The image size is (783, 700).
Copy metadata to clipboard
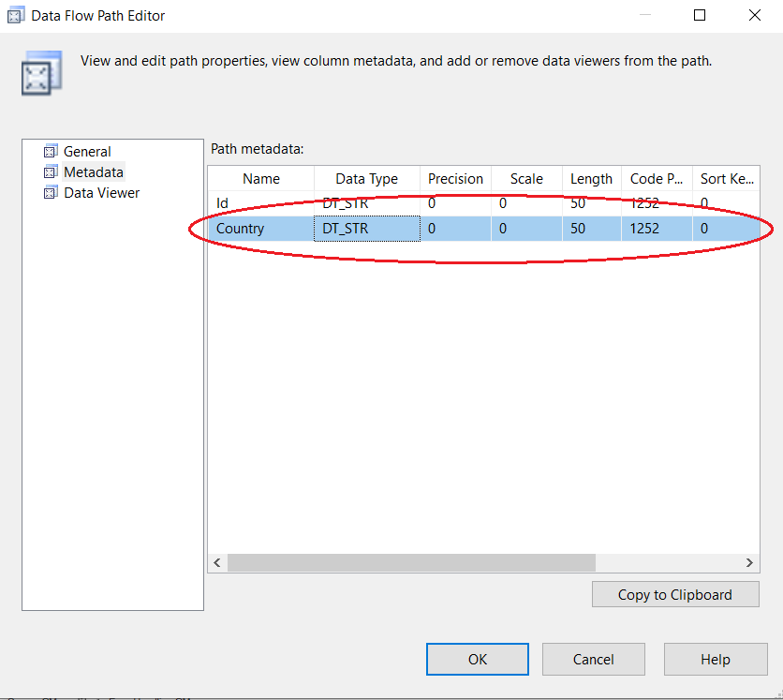[674, 594]
